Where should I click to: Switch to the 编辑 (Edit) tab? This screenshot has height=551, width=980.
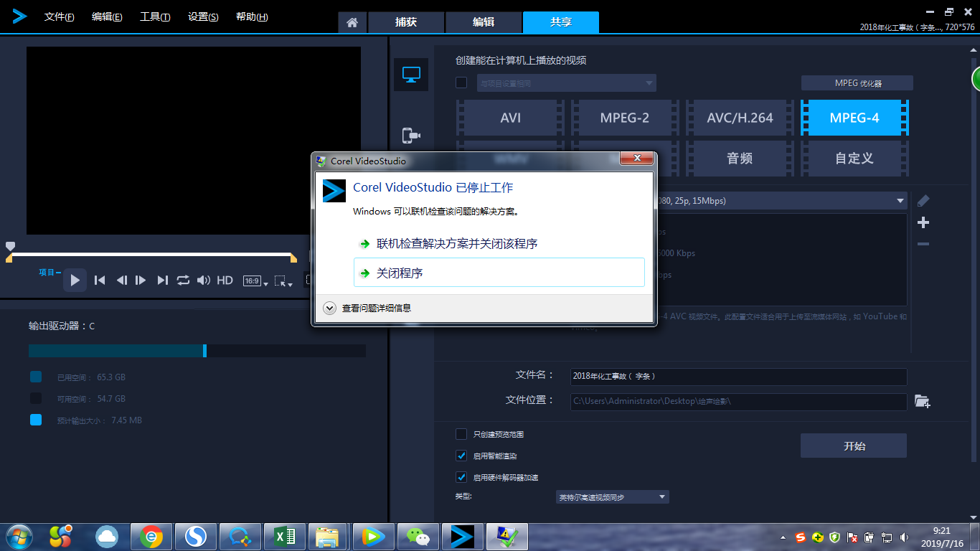click(484, 22)
